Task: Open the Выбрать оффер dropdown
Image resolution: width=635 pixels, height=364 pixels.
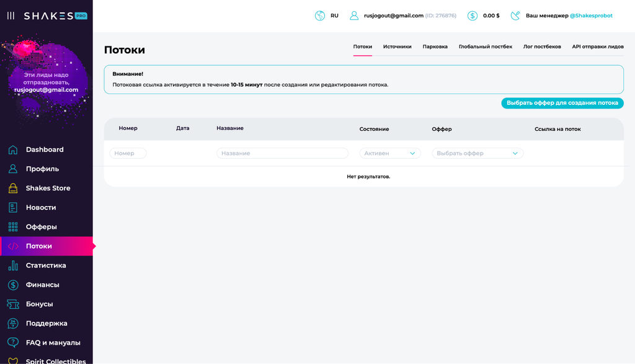Action: pyautogui.click(x=477, y=153)
